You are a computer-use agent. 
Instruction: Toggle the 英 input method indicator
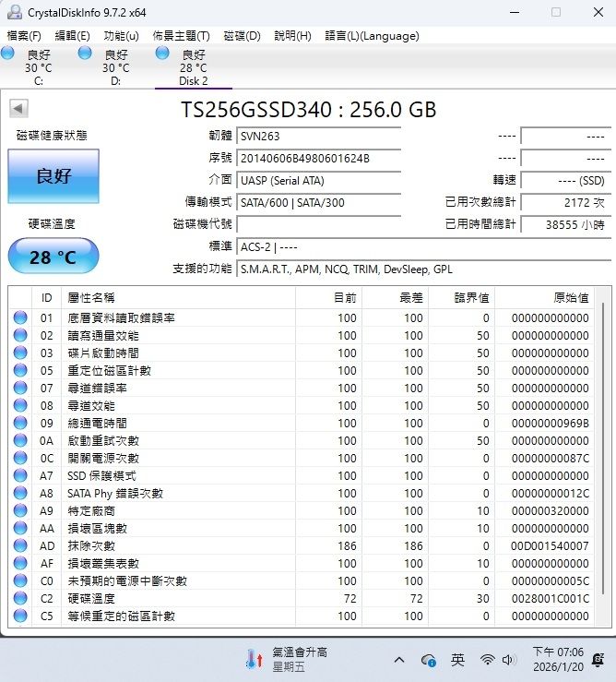point(458,660)
